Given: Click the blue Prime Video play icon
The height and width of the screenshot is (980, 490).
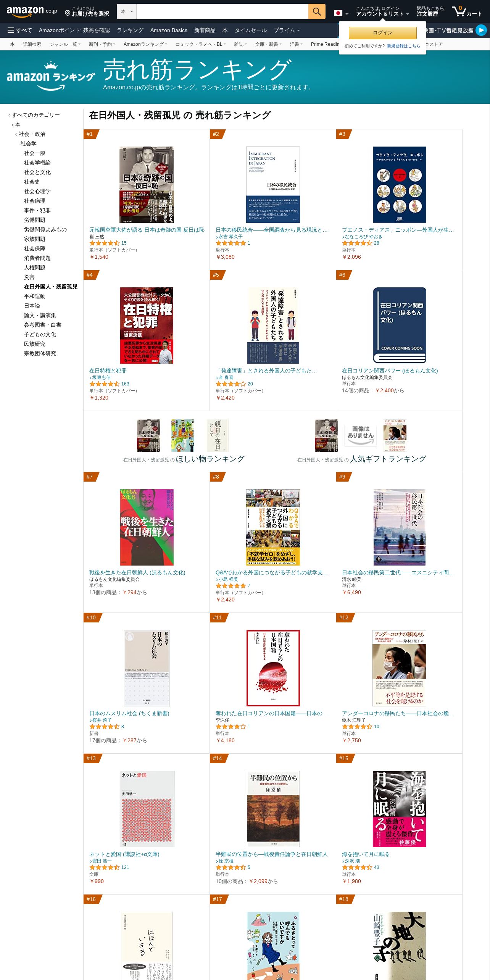Looking at the screenshot, I should point(481,30).
